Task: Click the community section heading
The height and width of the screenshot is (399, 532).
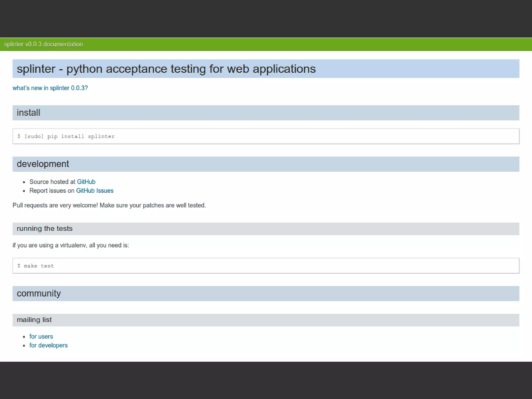Action: coord(39,293)
